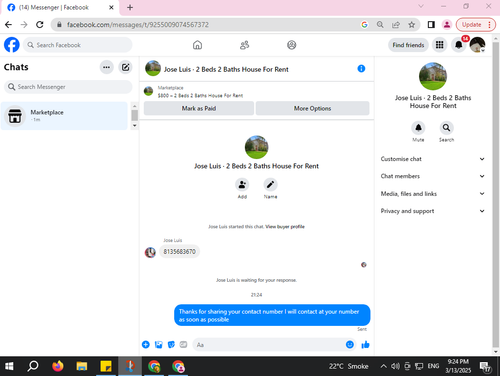The width and height of the screenshot is (500, 376).
Task: Send a thumbs-up like
Action: click(366, 345)
